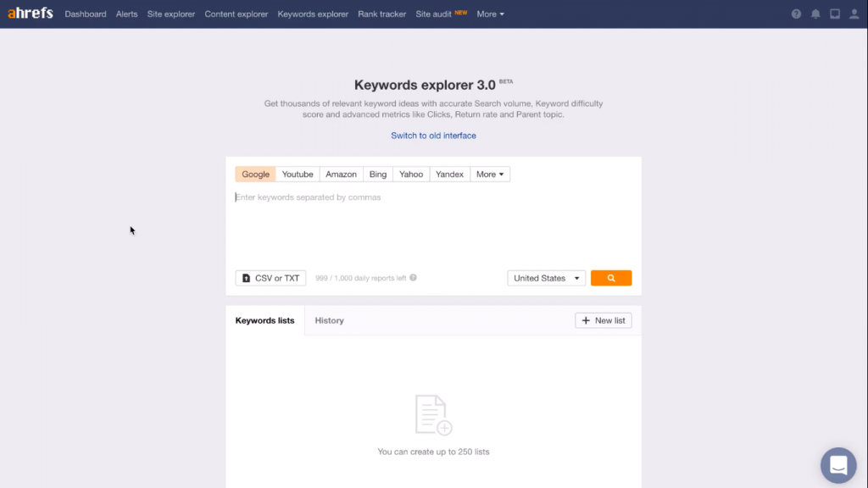Open the user profile icon
The image size is (868, 488).
[854, 14]
